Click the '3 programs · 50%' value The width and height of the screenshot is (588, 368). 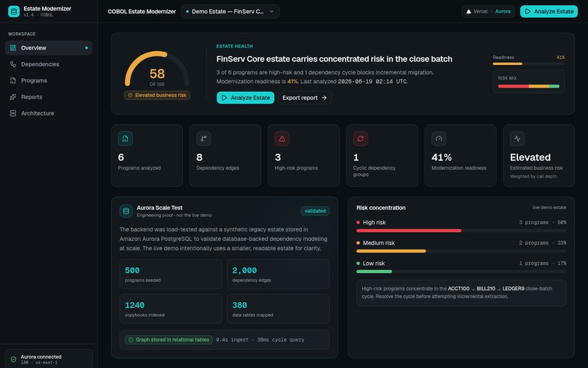(543, 223)
